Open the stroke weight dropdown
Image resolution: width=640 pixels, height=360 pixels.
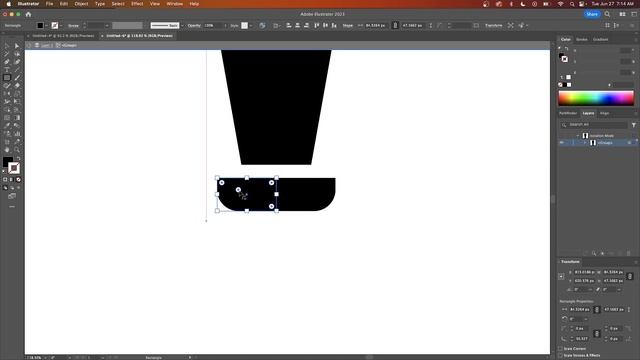(107, 25)
